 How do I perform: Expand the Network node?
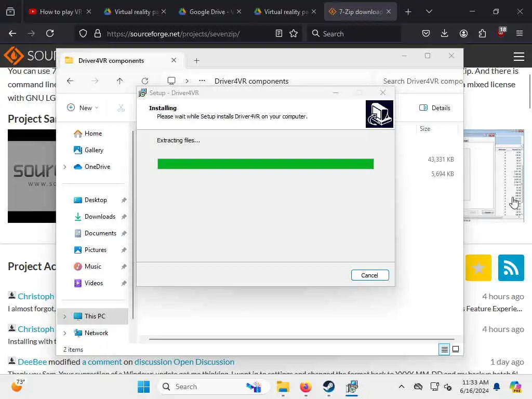pos(64,333)
